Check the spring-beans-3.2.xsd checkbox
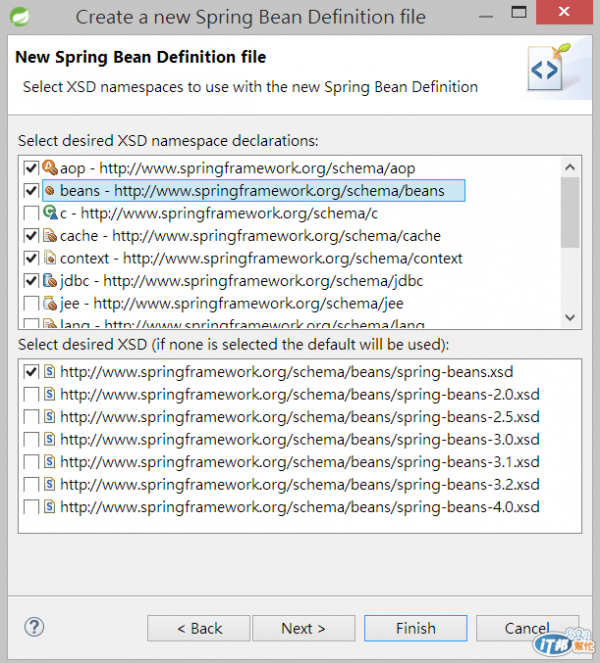Viewport: 600px width, 663px height. 31,484
